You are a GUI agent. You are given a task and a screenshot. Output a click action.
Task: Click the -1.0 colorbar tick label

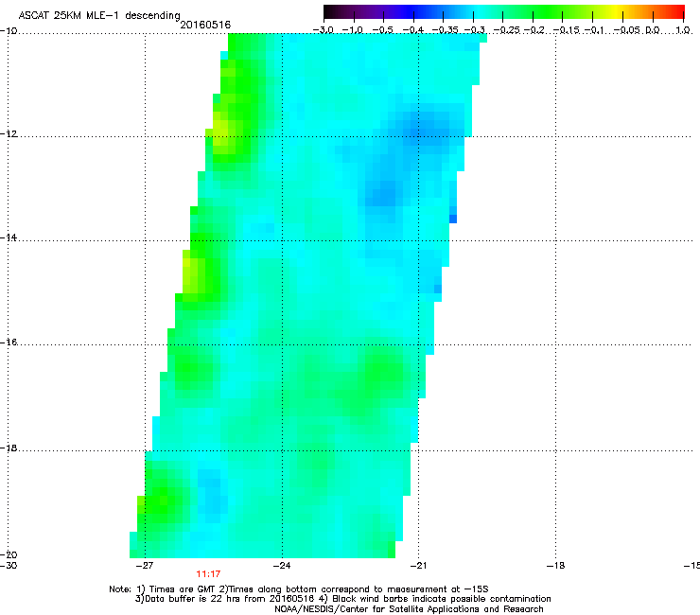click(x=353, y=30)
